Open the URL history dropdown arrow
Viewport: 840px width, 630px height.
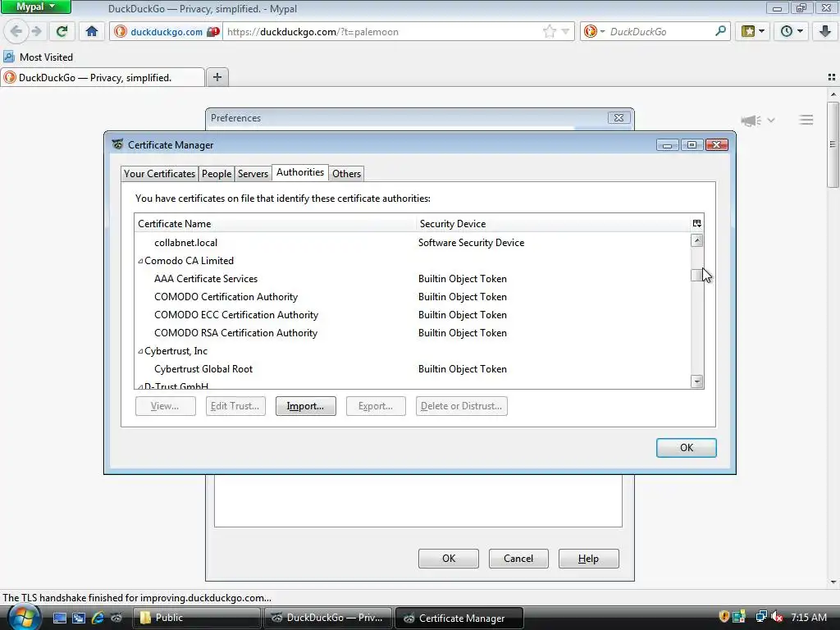pos(564,32)
